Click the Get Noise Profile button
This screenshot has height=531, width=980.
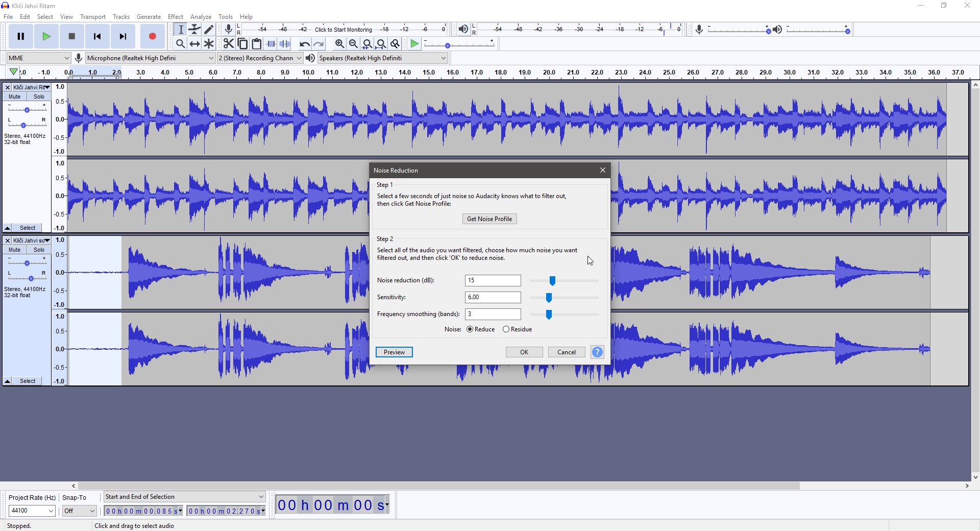point(489,219)
